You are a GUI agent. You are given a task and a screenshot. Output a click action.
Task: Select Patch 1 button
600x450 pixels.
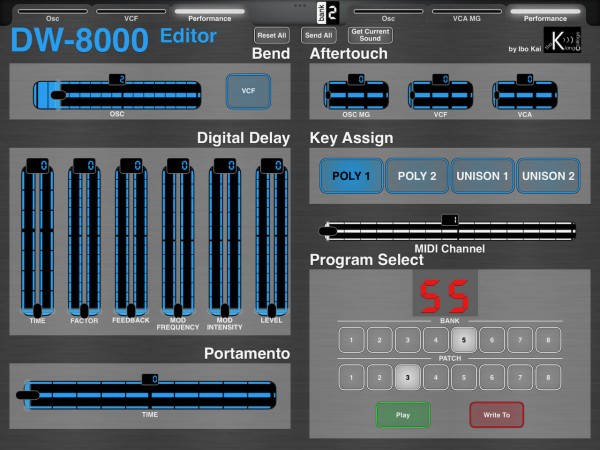(351, 377)
